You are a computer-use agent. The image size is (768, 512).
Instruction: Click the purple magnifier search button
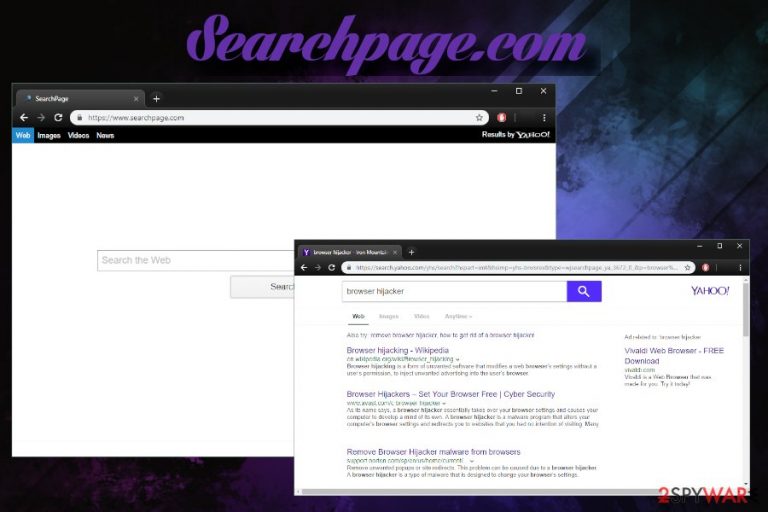tap(584, 292)
